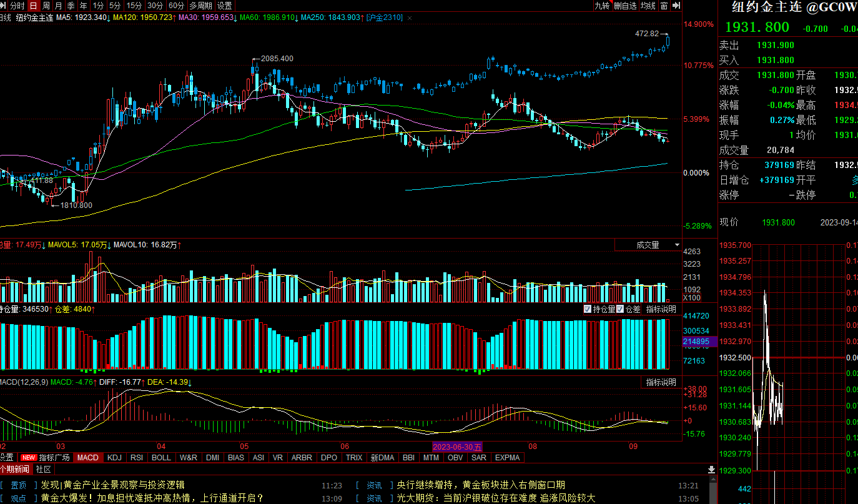The height and width of the screenshot is (504, 858).
Task: Switch to the MTM indicator
Action: coord(431,457)
